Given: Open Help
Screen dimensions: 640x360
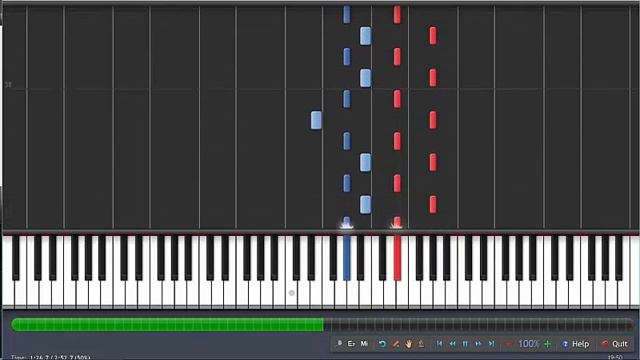Looking at the screenshot, I should click(576, 344).
